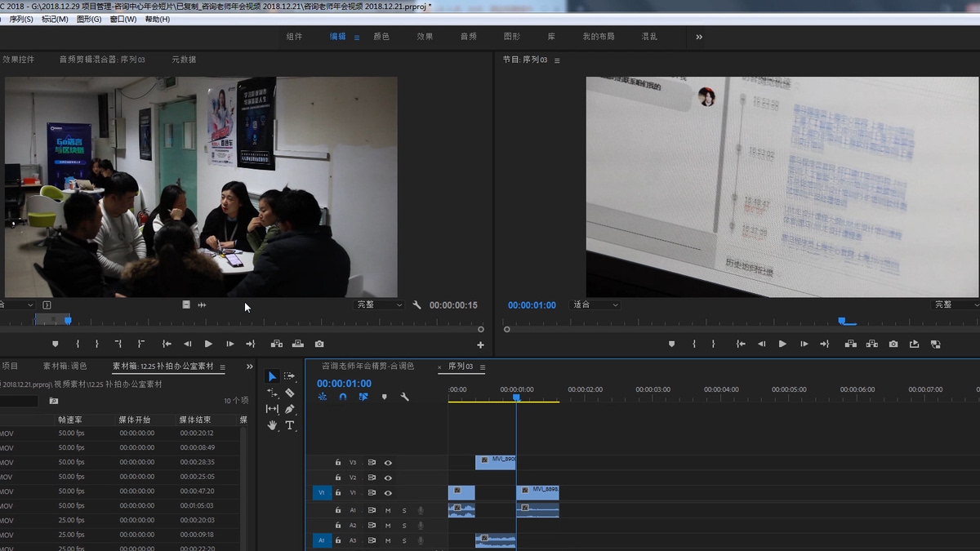Open program monitor resolution dropdown 完整

955,304
